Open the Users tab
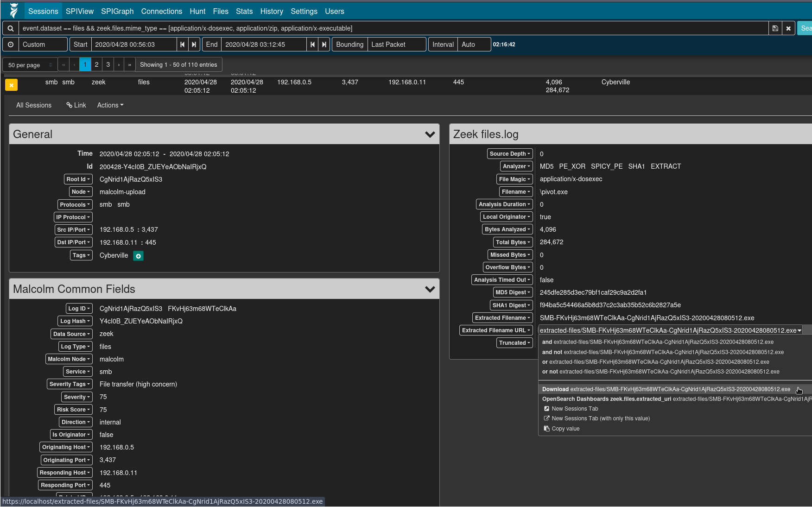 335,11
